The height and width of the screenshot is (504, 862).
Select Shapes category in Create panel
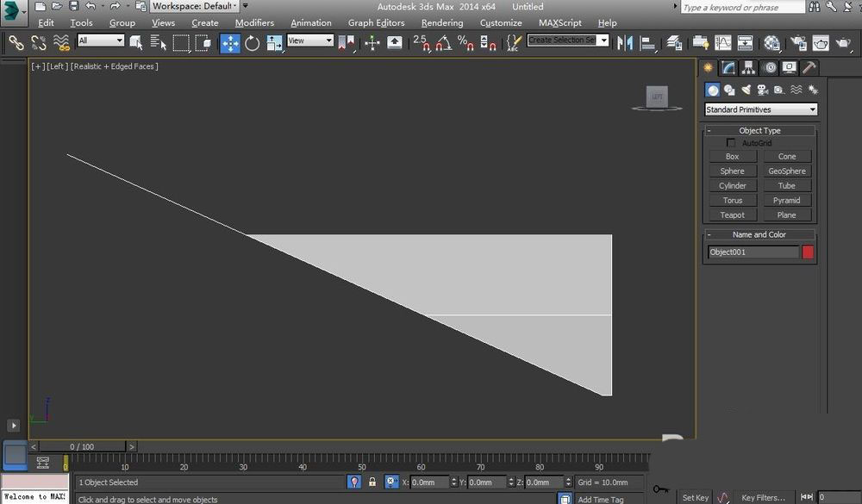(729, 90)
